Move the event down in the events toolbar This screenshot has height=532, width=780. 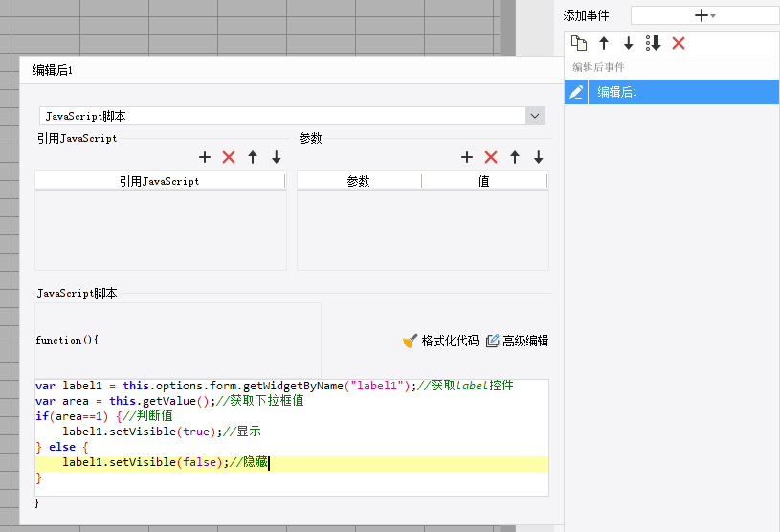click(628, 43)
